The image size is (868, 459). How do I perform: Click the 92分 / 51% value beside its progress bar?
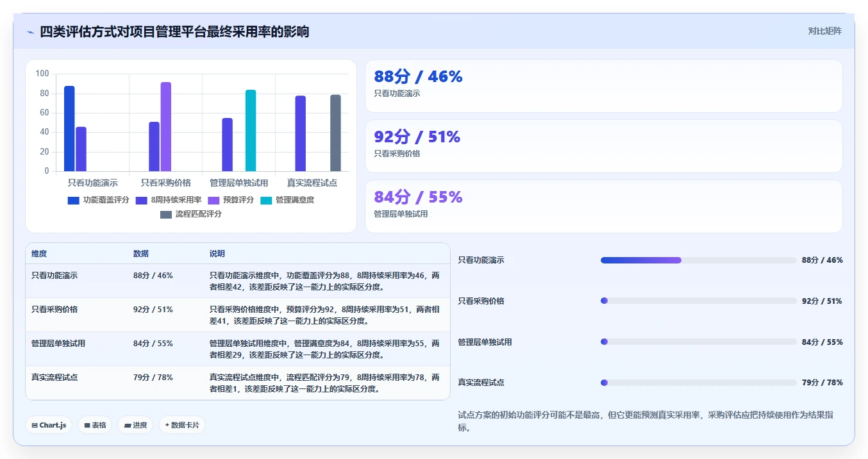click(x=822, y=301)
